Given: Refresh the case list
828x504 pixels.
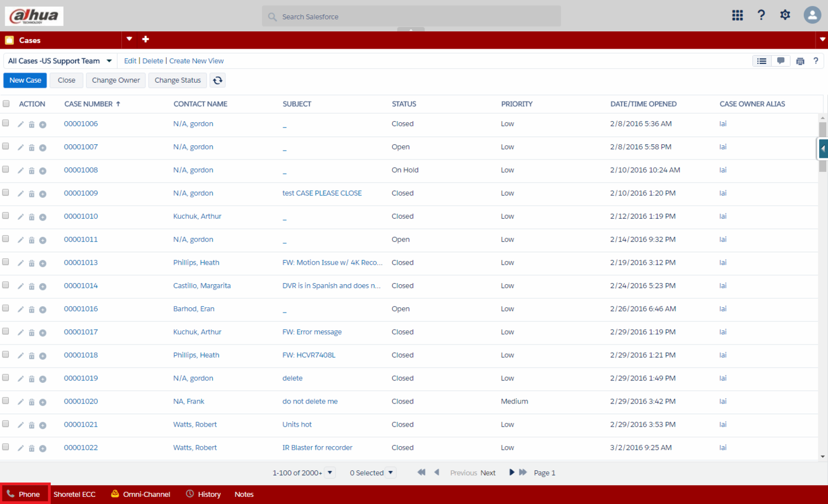Looking at the screenshot, I should 218,80.
